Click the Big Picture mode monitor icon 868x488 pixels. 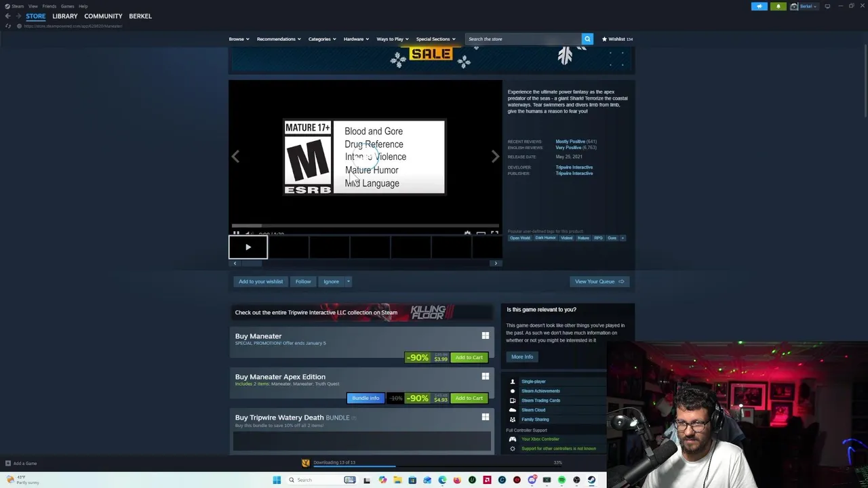point(827,6)
